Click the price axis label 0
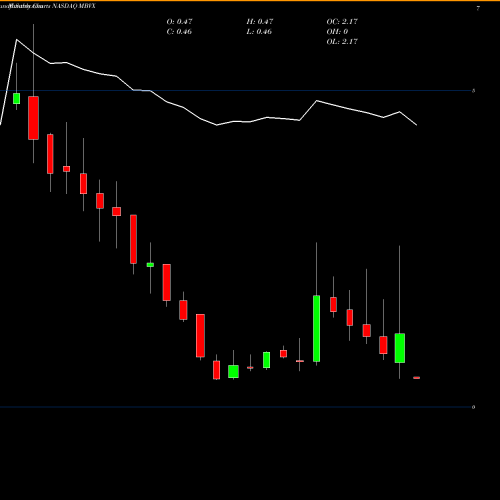Screen dimensions: 500x500 (x=474, y=407)
